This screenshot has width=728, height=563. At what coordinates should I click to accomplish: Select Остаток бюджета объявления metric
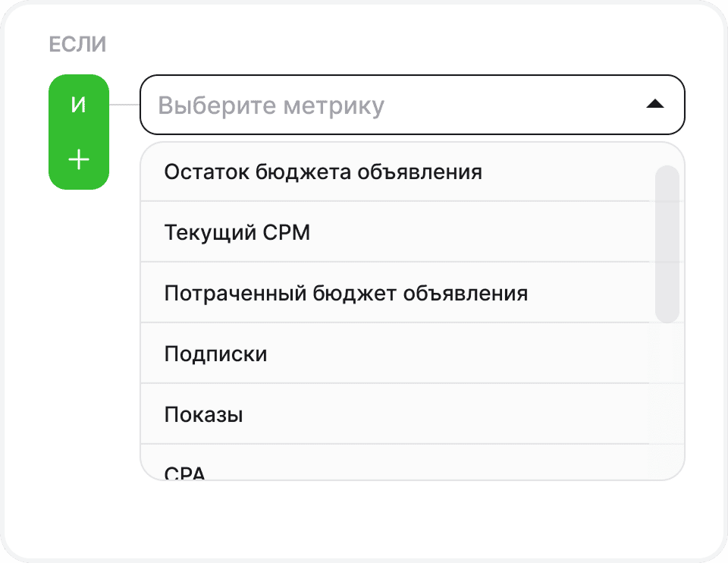click(x=323, y=171)
